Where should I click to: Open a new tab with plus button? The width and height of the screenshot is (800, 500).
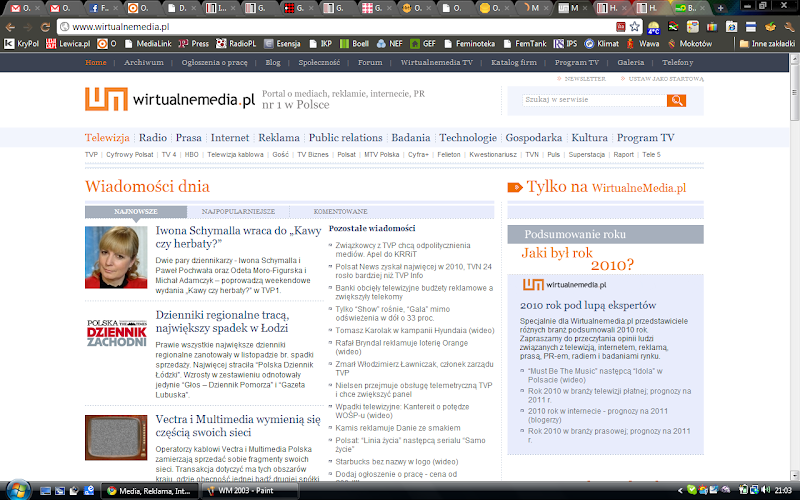pyautogui.click(x=720, y=8)
